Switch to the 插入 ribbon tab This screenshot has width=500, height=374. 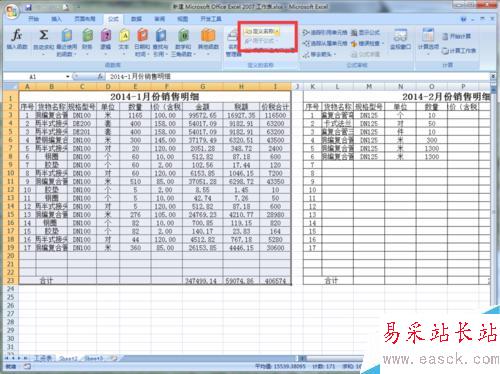click(56, 19)
